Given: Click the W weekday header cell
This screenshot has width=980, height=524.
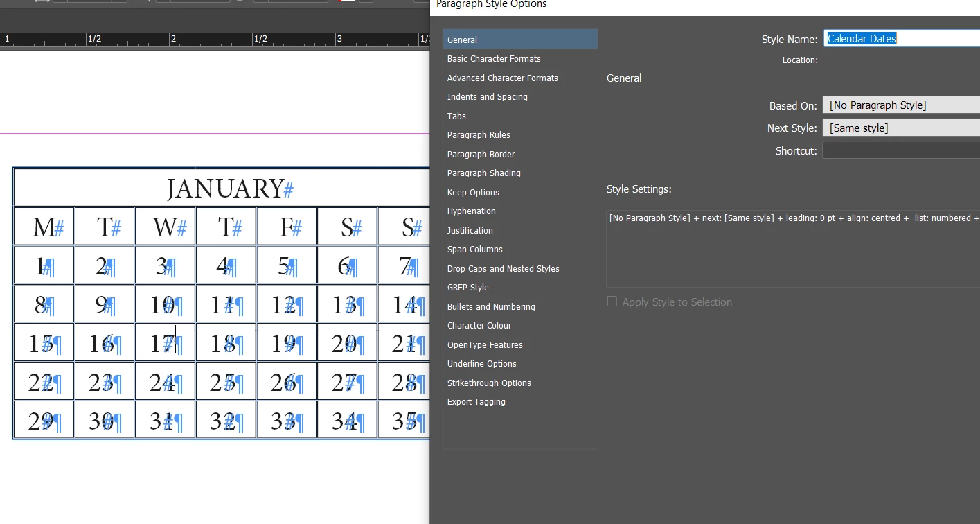Looking at the screenshot, I should pyautogui.click(x=166, y=226).
